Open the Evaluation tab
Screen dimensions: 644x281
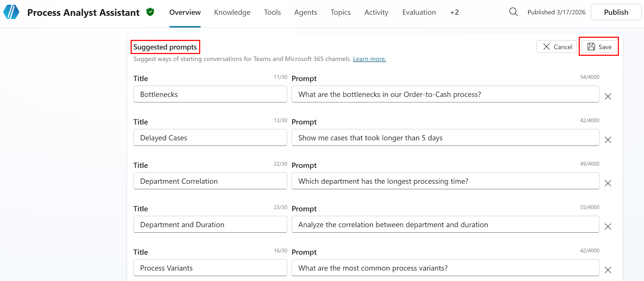point(419,12)
